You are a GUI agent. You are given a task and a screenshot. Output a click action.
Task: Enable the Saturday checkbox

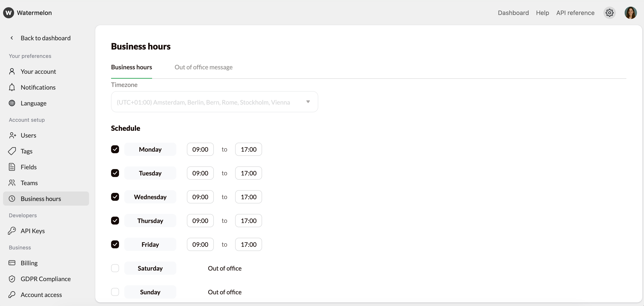pos(115,268)
